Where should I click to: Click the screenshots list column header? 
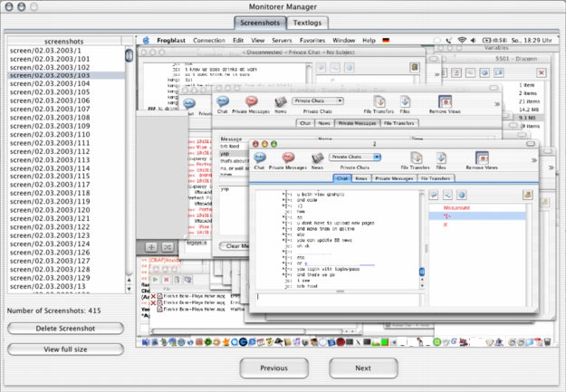click(64, 41)
